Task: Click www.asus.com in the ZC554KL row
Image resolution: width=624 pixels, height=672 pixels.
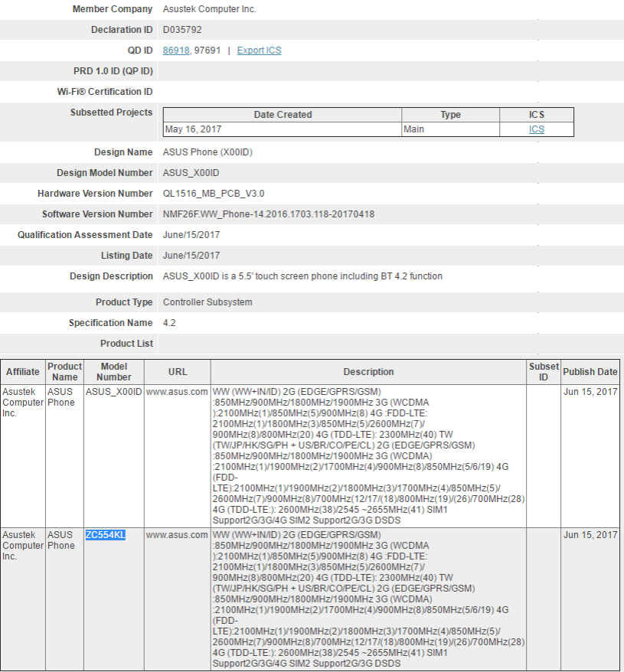Action: [177, 535]
